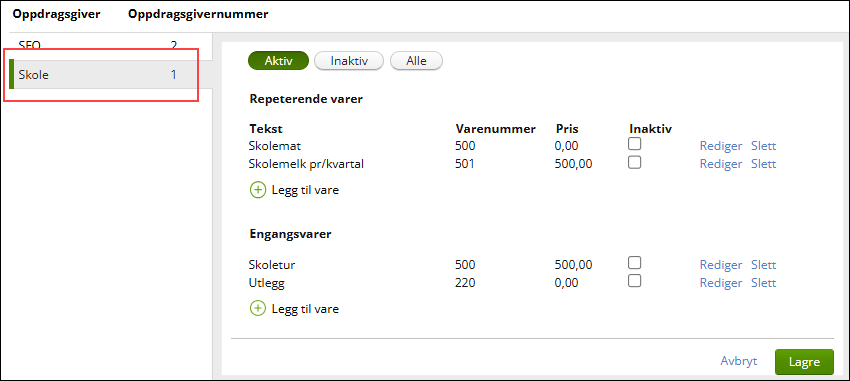Screen dimensions: 850x381
Task: Click Legg til vare text under Engangsvarer
Action: click(x=305, y=309)
